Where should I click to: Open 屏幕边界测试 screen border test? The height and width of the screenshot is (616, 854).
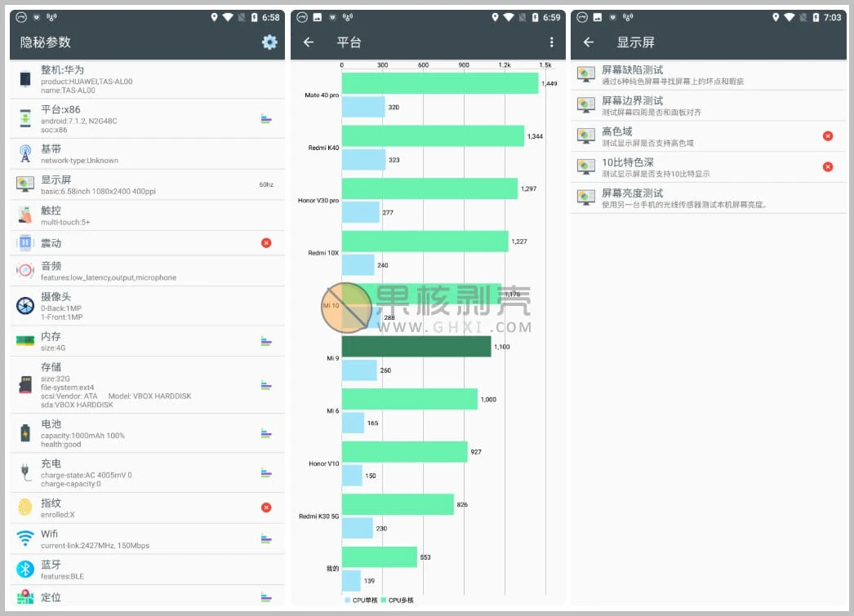tap(709, 105)
